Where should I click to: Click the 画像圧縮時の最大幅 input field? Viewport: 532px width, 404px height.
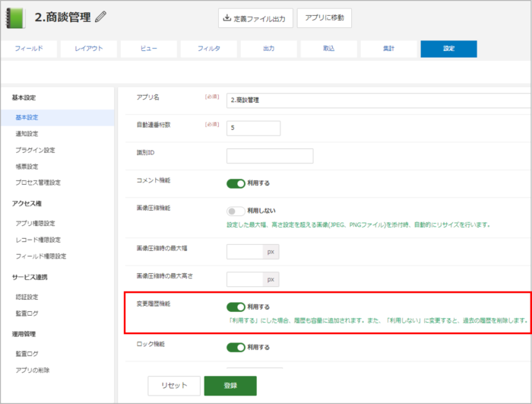245,252
